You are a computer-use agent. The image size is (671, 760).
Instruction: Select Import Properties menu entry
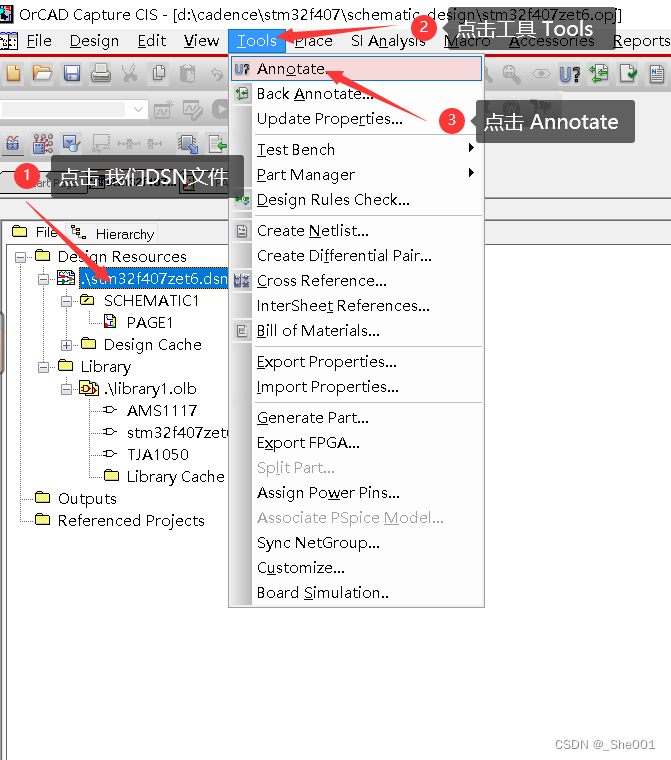[357, 387]
